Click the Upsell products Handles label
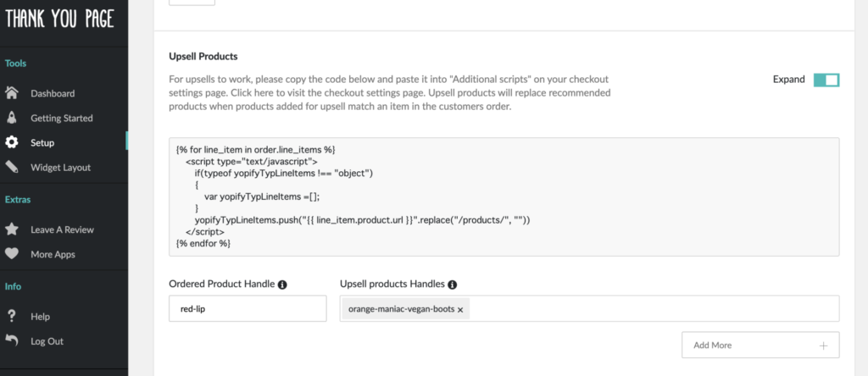This screenshot has width=868, height=376. (x=392, y=285)
